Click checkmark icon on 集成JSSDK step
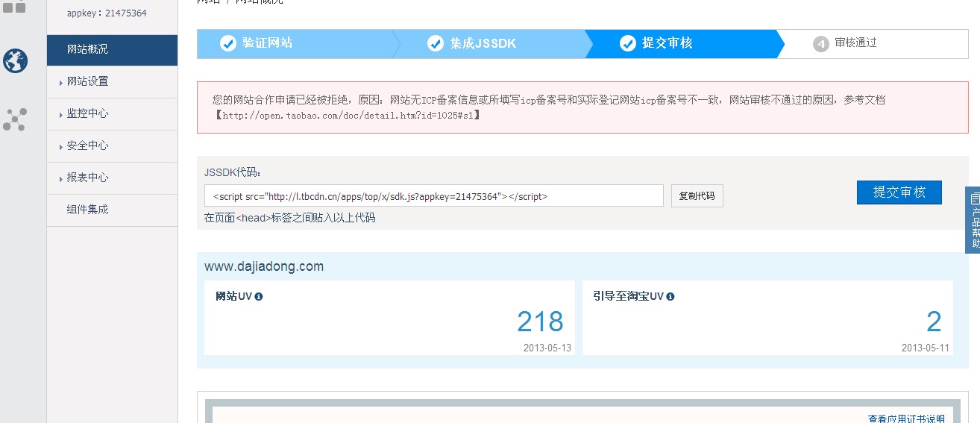980x423 pixels. (x=436, y=43)
